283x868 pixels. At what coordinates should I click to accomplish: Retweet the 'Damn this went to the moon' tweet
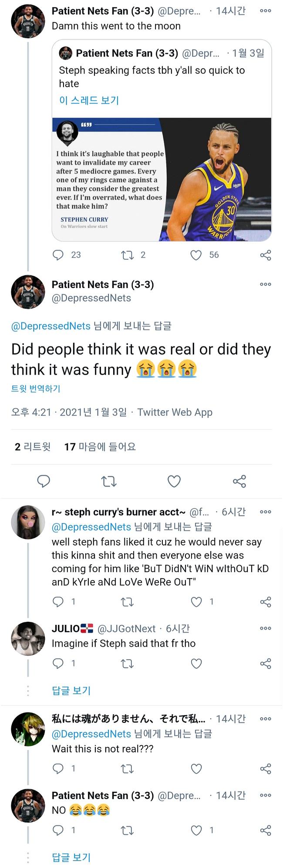(x=127, y=255)
